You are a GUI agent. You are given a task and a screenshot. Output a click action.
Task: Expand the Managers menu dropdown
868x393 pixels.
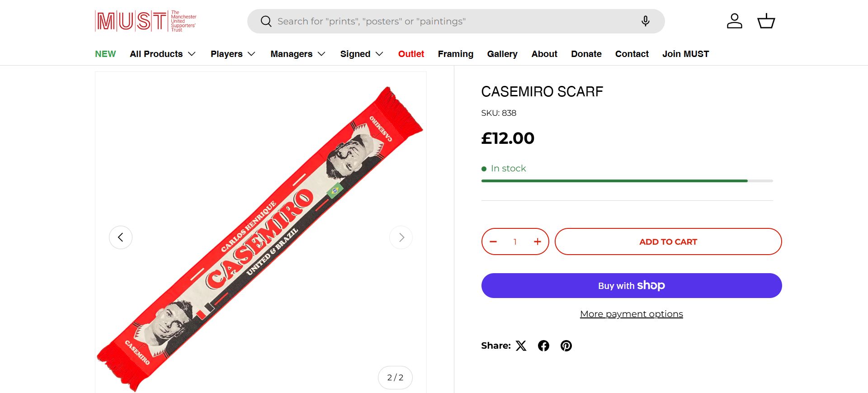click(x=298, y=54)
